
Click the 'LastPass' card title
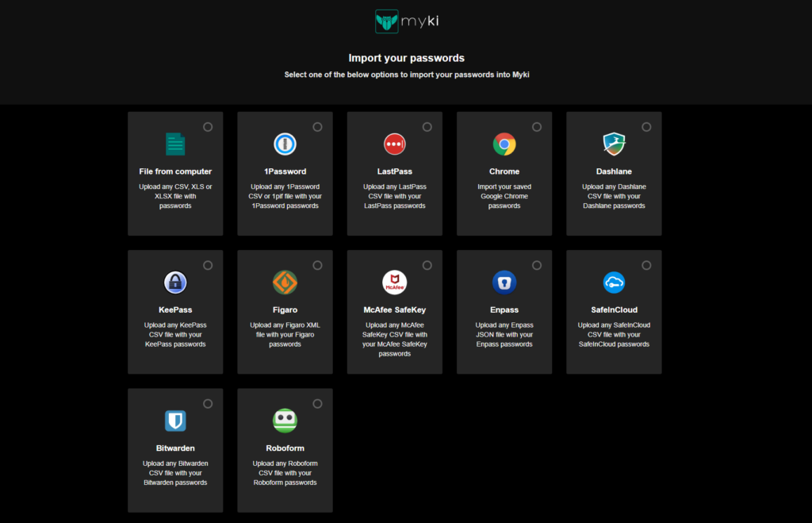coord(395,171)
